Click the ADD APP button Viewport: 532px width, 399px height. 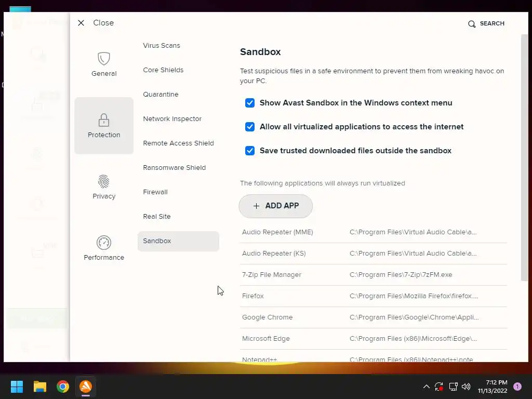point(275,206)
